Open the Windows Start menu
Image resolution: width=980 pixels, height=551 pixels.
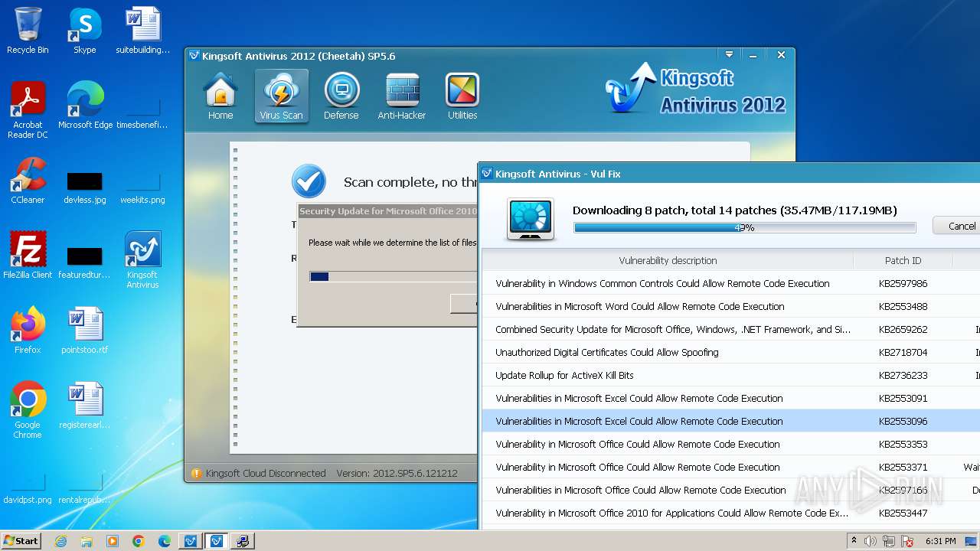(21, 540)
